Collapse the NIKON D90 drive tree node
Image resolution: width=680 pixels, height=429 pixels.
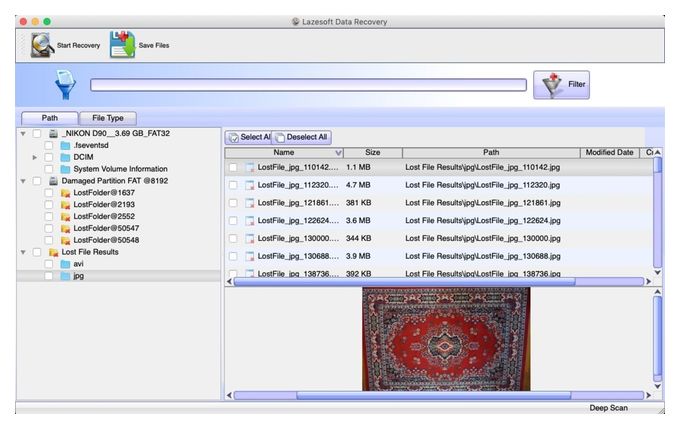point(23,134)
